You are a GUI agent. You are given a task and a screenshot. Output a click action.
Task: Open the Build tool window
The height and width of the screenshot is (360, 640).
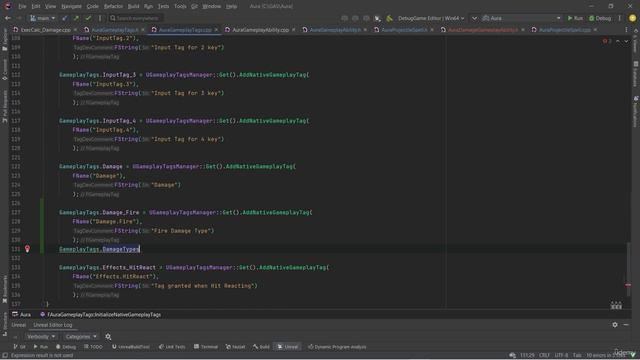(x=261, y=347)
